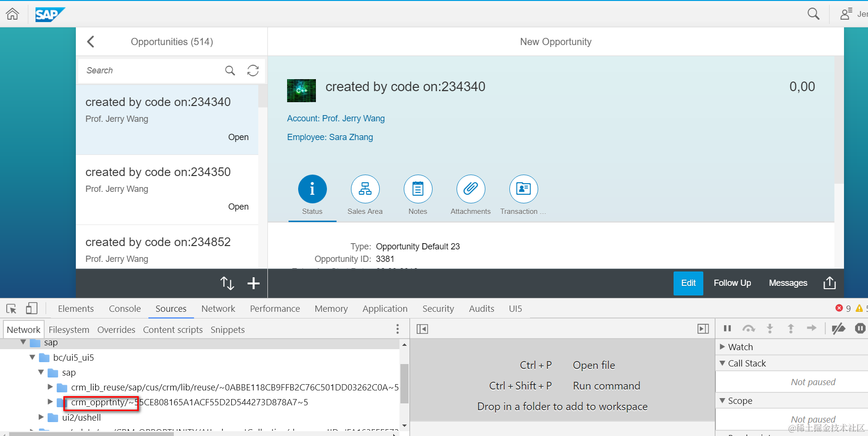The width and height of the screenshot is (868, 436).
Task: Expand the ui2/ushell folder
Action: 41,417
